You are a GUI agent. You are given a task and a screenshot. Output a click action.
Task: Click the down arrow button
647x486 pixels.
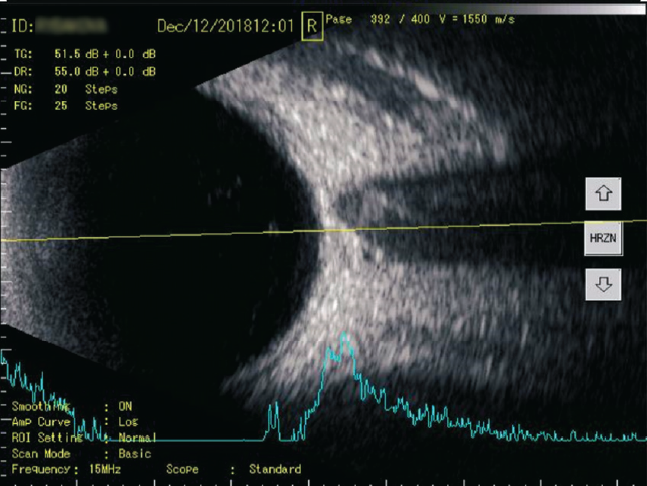pyautogui.click(x=602, y=284)
